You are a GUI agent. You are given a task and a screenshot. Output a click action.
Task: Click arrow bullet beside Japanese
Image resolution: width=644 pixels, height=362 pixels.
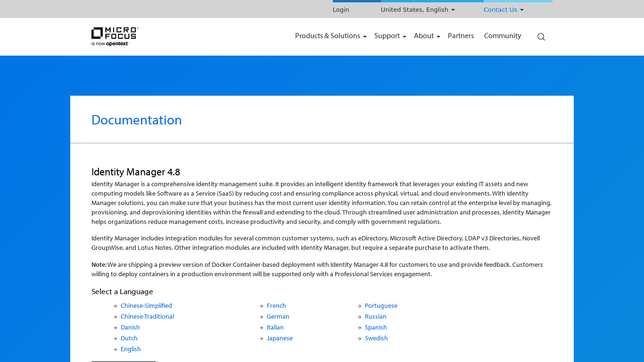262,339
